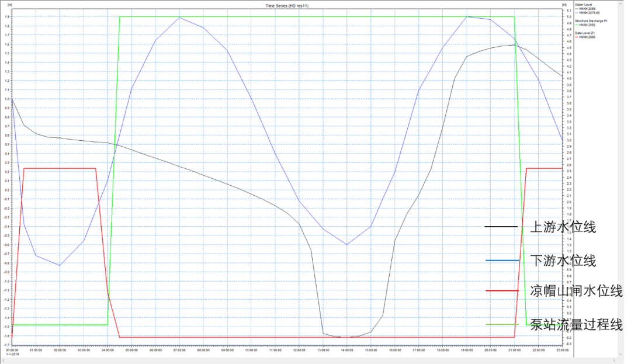Click the gray line swatch for HNKH 2059
Image resolution: width=631 pixels, height=364 pixels.
[x=577, y=9]
